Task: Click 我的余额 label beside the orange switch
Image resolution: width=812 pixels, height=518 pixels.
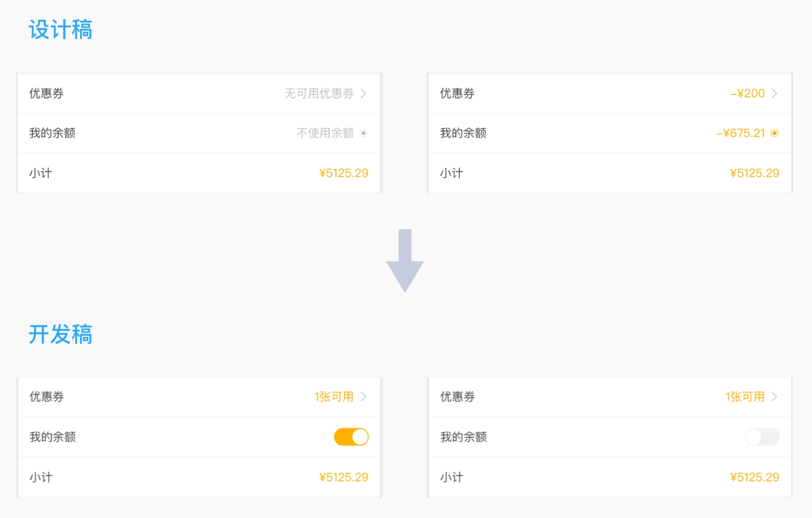Action: point(53,437)
